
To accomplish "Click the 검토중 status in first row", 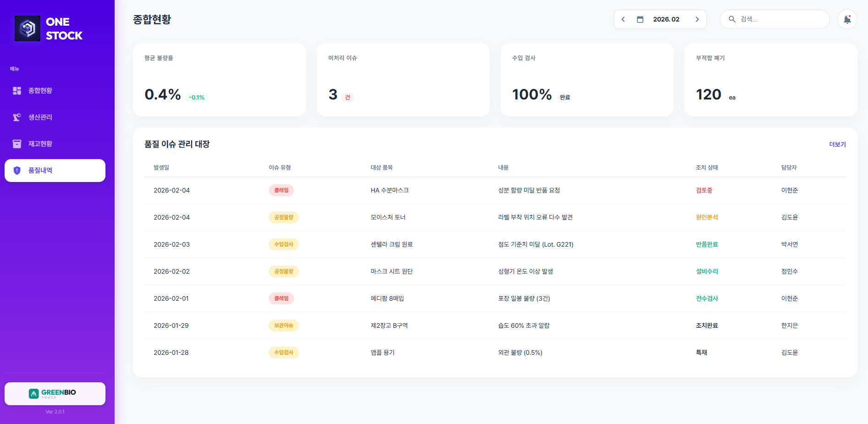I will click(704, 190).
